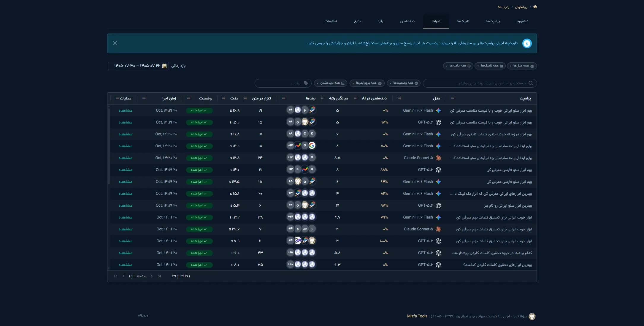Screen dimensions: 644x326
Task: Open the همه دیده‌شدن visibility filter
Action: click(331, 83)
